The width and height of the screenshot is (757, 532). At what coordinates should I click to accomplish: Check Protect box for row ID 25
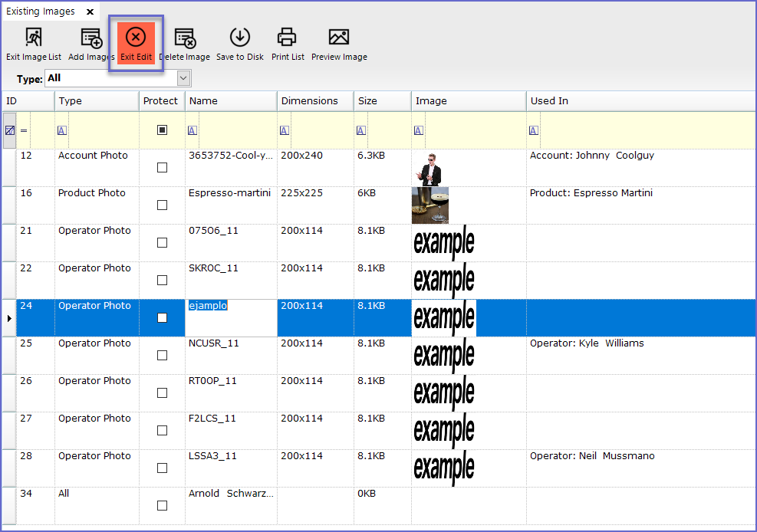pos(162,356)
